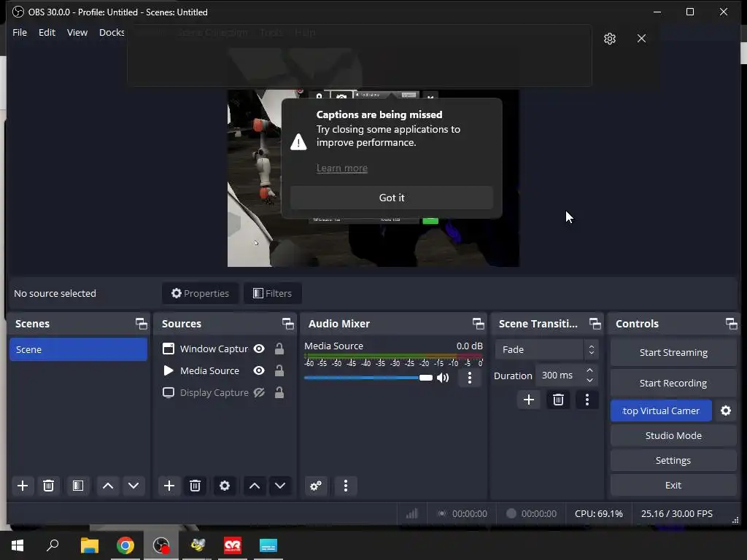This screenshot has width=747, height=560.
Task: Add a new source with the plus icon
Action: pyautogui.click(x=169, y=486)
